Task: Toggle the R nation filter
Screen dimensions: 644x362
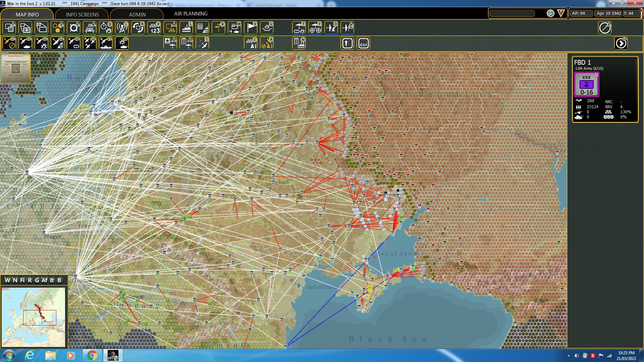Action: (30, 280)
